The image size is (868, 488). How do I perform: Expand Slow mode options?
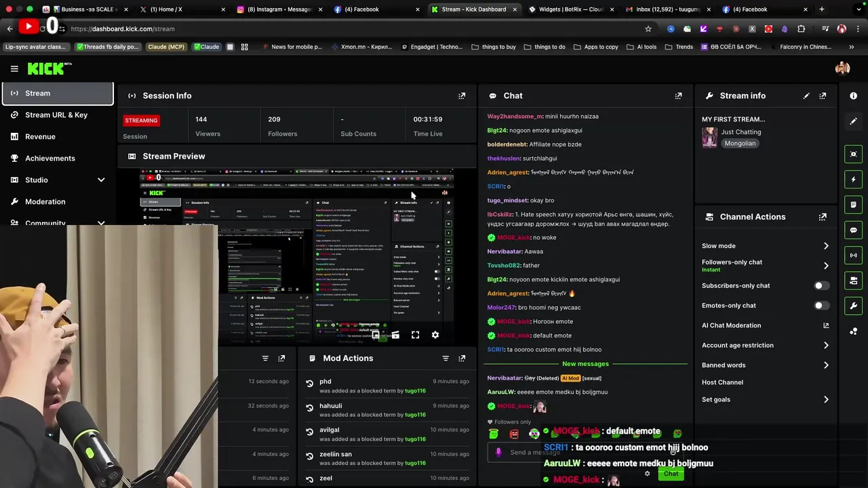tap(825, 246)
